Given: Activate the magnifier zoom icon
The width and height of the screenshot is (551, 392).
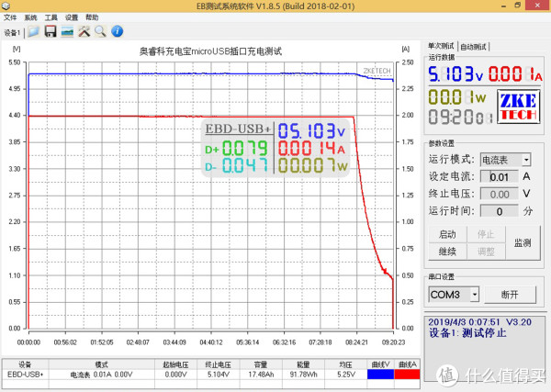Looking at the screenshot, I should pyautogui.click(x=100, y=31).
